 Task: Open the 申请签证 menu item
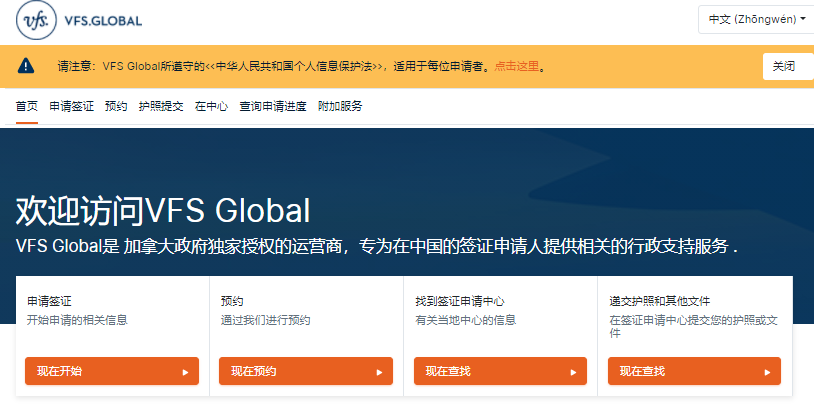click(72, 106)
